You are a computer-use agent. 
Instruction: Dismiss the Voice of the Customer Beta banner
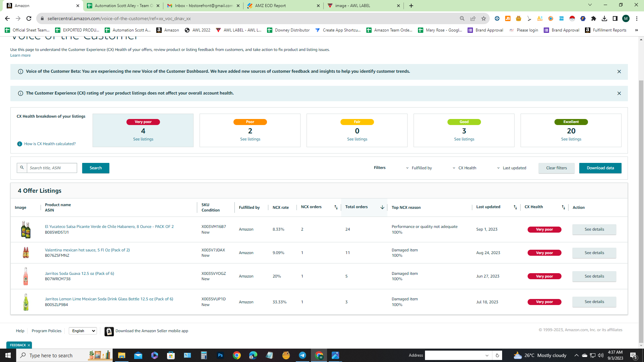[x=619, y=71]
